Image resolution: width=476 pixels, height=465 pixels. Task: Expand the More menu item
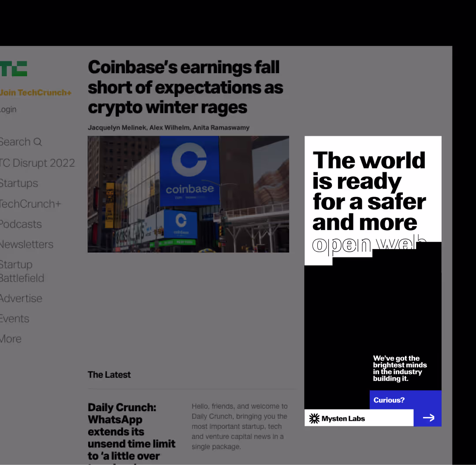11,339
